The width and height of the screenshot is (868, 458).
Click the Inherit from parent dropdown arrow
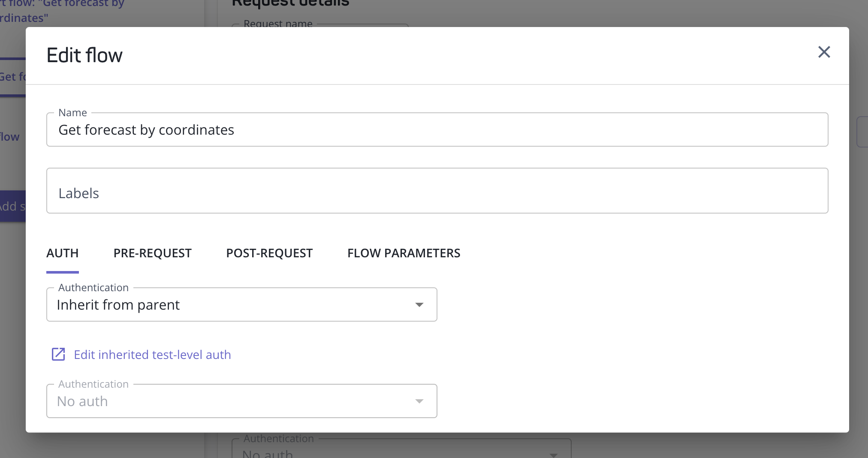point(419,305)
